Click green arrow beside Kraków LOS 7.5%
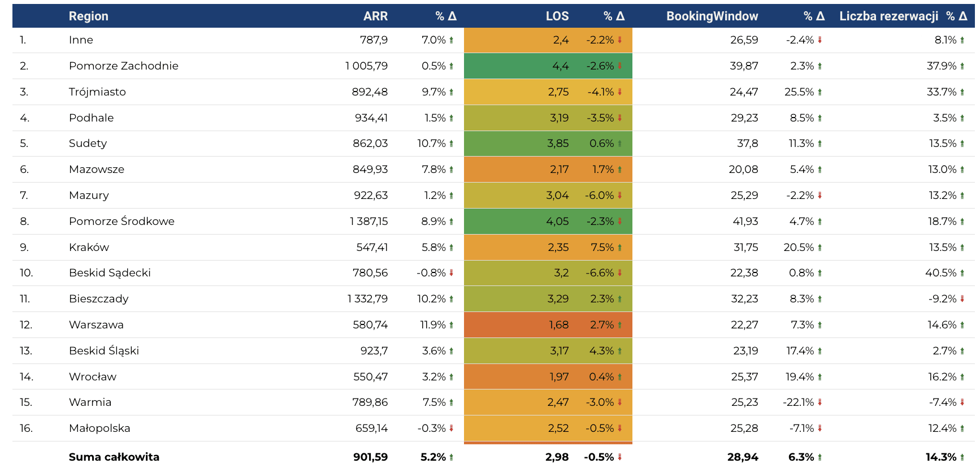 (x=620, y=248)
